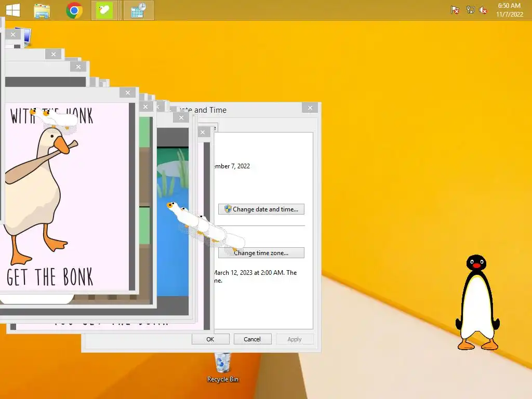Confirm with the OK button
Screen dimensions: 532x399
[210, 339]
